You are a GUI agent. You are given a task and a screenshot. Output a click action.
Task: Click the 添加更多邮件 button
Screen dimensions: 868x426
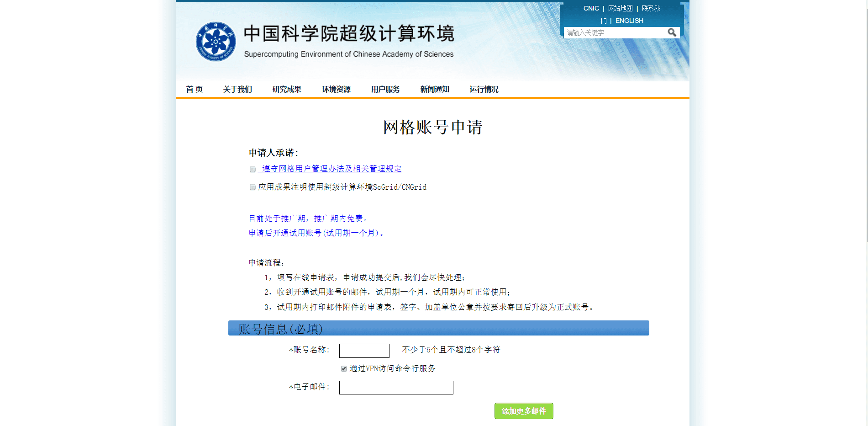pyautogui.click(x=524, y=411)
